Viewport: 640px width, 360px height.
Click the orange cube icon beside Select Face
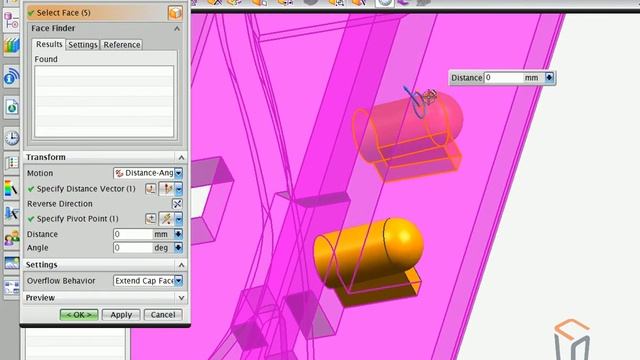coord(175,13)
